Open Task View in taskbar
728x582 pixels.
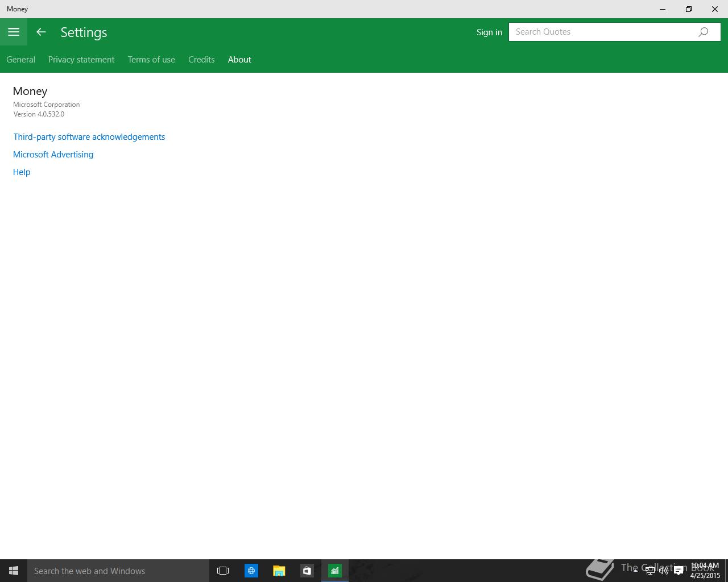[223, 571]
